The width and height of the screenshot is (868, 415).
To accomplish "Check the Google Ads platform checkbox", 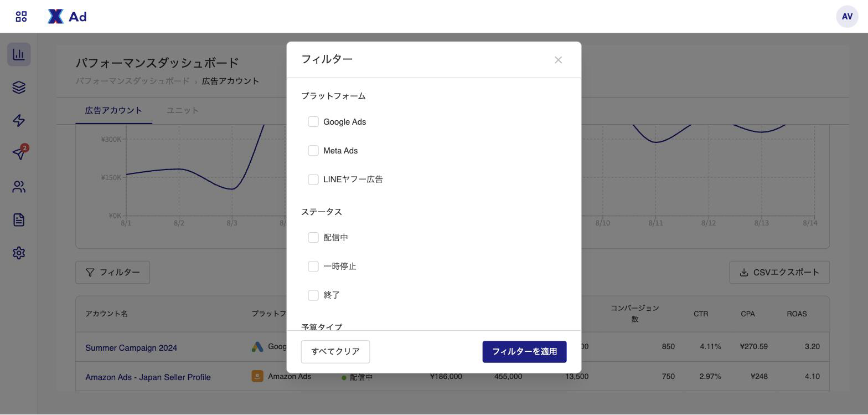I will 313,122.
